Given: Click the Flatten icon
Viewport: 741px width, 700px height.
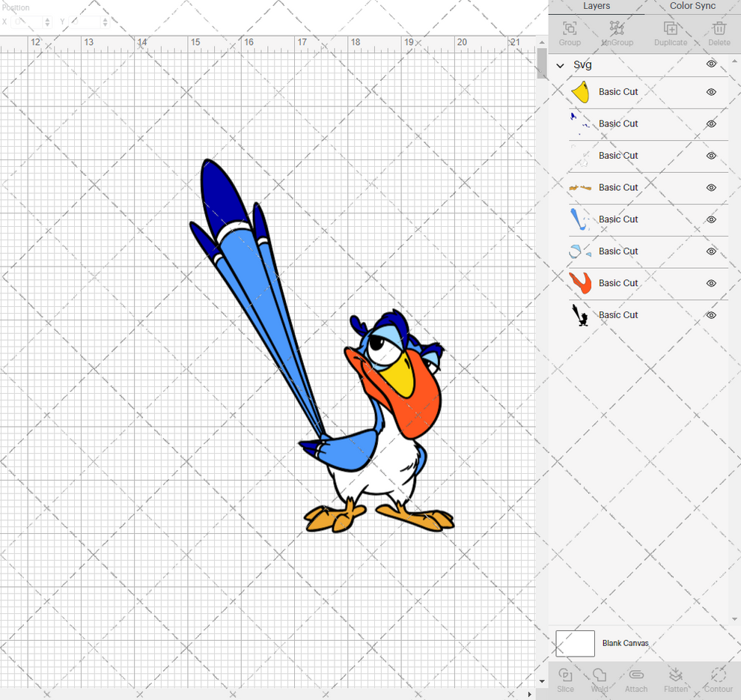Looking at the screenshot, I should (676, 680).
